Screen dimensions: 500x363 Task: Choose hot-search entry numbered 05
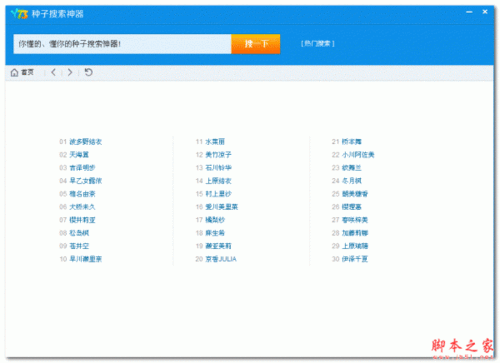click(82, 194)
